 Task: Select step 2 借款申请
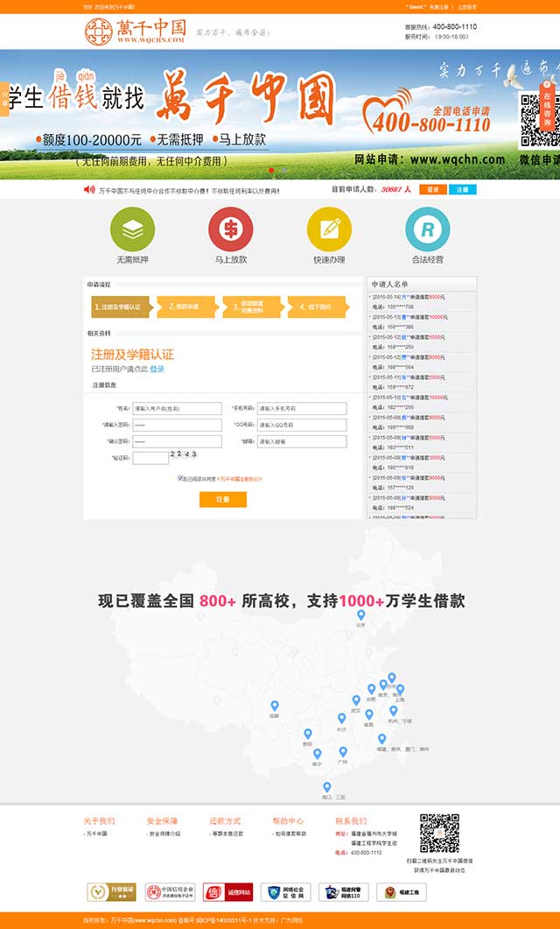[186, 307]
